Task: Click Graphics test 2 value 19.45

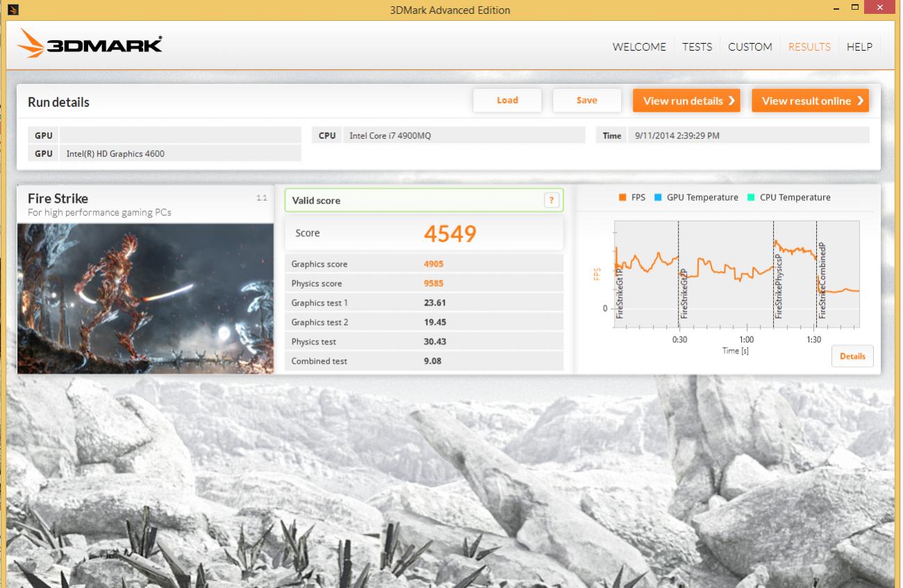Action: pyautogui.click(x=435, y=322)
